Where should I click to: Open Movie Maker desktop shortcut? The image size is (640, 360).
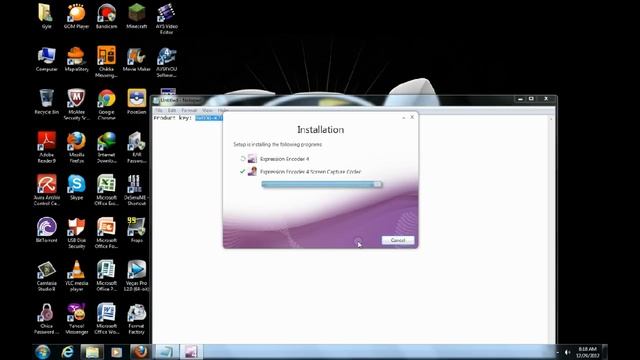tap(136, 60)
